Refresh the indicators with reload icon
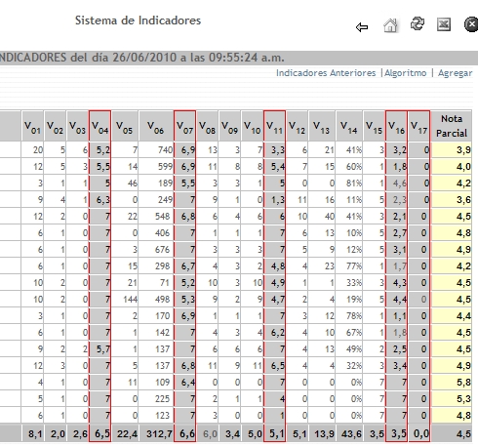 pyautogui.click(x=418, y=23)
